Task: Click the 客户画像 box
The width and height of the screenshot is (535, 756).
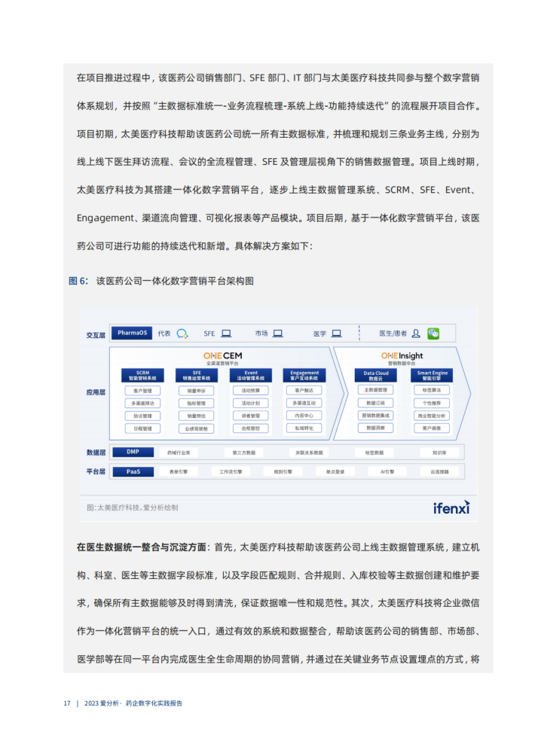Action: 433,428
